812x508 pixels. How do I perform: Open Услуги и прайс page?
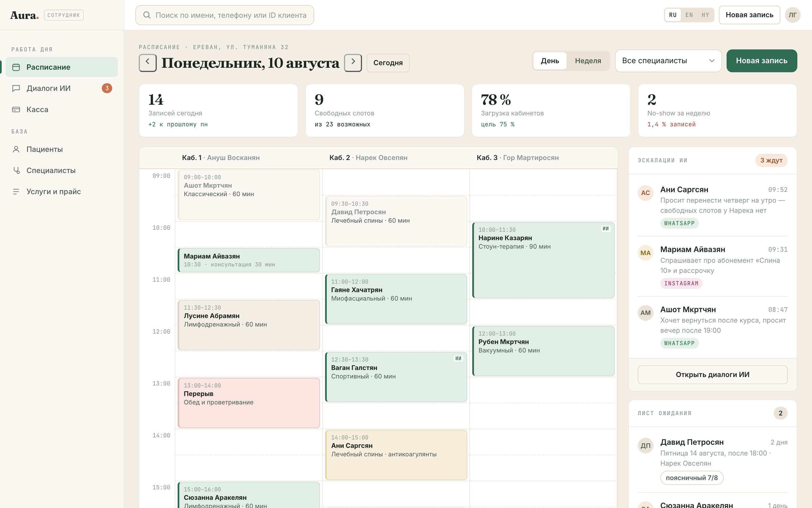click(x=62, y=192)
